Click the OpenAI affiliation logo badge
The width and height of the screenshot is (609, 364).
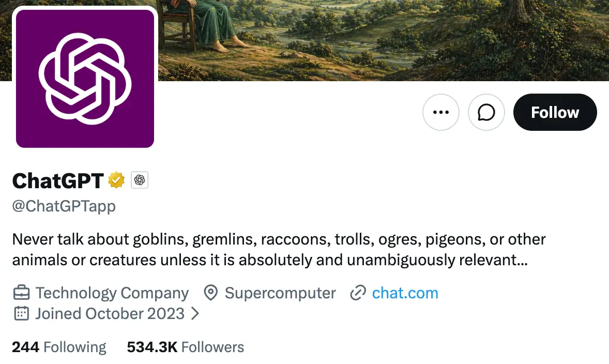point(139,180)
